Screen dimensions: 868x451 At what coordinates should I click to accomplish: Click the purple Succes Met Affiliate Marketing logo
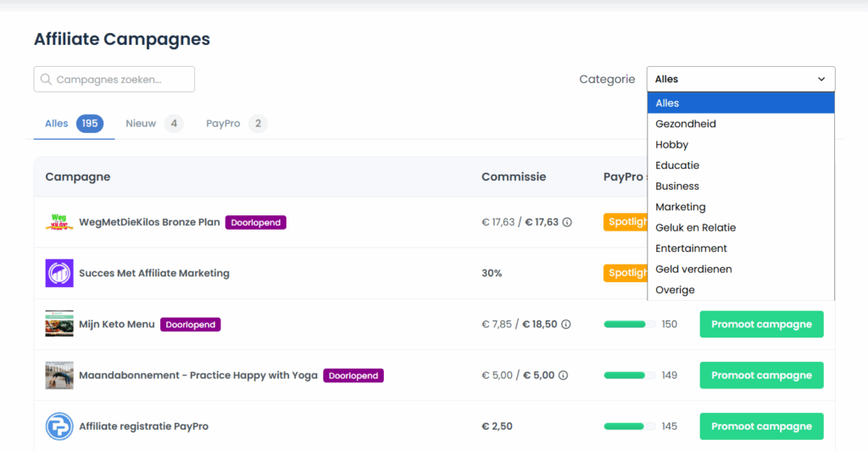pyautogui.click(x=59, y=273)
